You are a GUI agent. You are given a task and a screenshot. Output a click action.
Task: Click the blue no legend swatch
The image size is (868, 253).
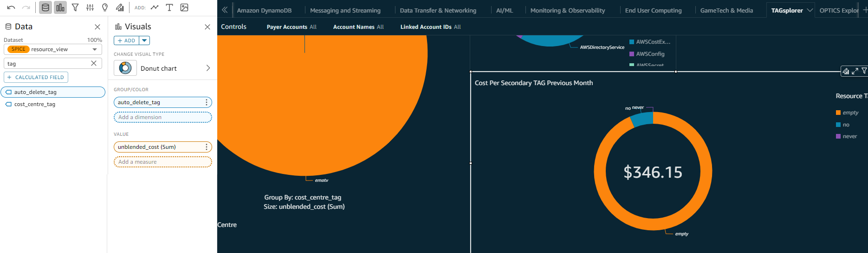[x=838, y=125]
